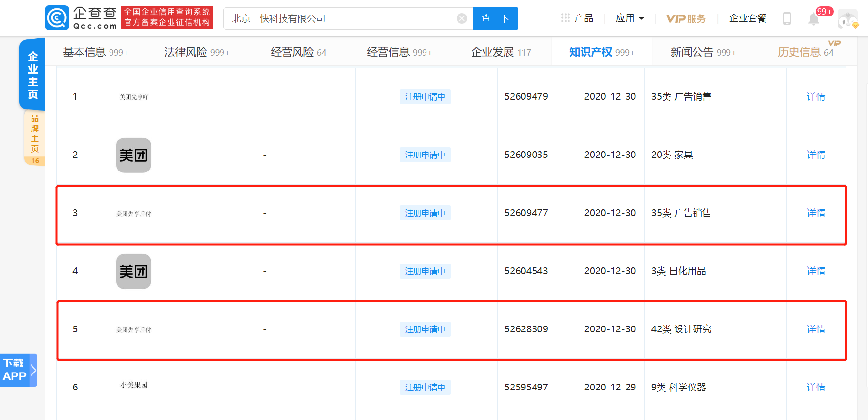Open 详情 for trademark 52604543
The height and width of the screenshot is (420, 868).
[816, 271]
